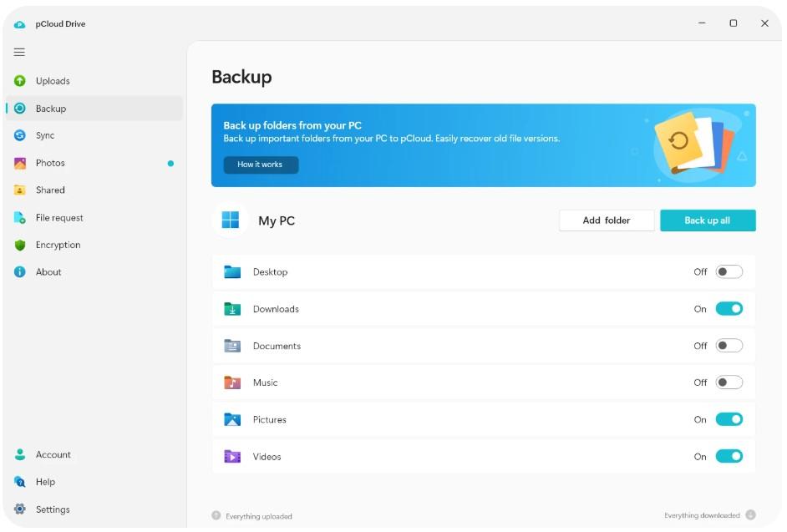Open the Encryption section
The image size is (787, 532).
[94, 245]
